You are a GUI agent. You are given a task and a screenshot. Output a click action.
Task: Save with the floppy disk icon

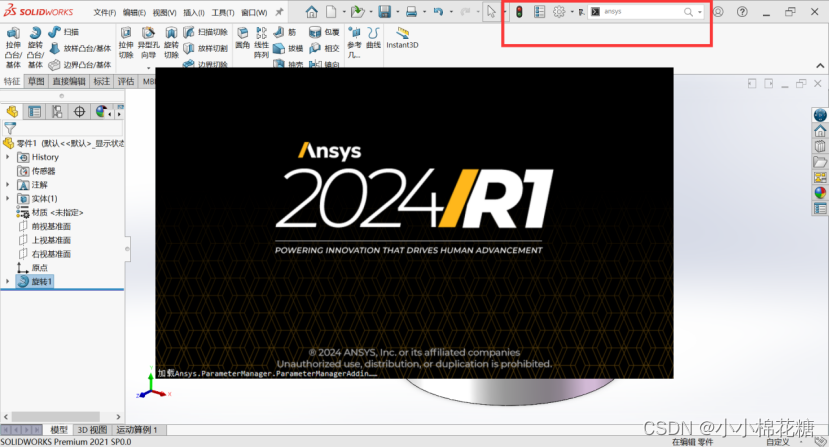click(x=385, y=12)
